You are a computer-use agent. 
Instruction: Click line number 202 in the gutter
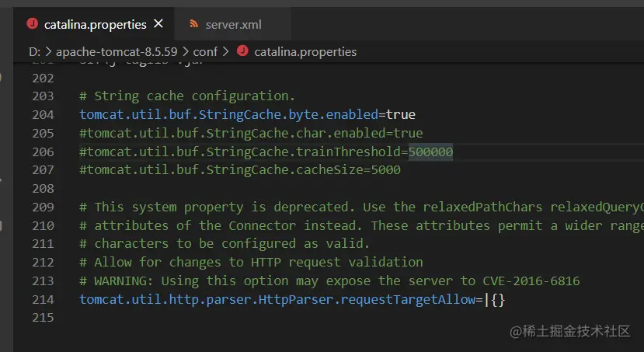[44, 78]
